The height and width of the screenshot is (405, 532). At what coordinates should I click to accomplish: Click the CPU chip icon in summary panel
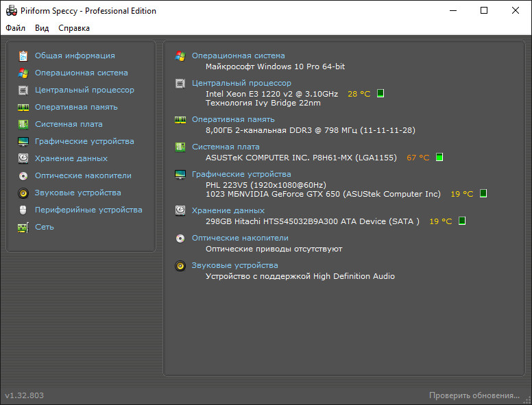click(x=180, y=83)
